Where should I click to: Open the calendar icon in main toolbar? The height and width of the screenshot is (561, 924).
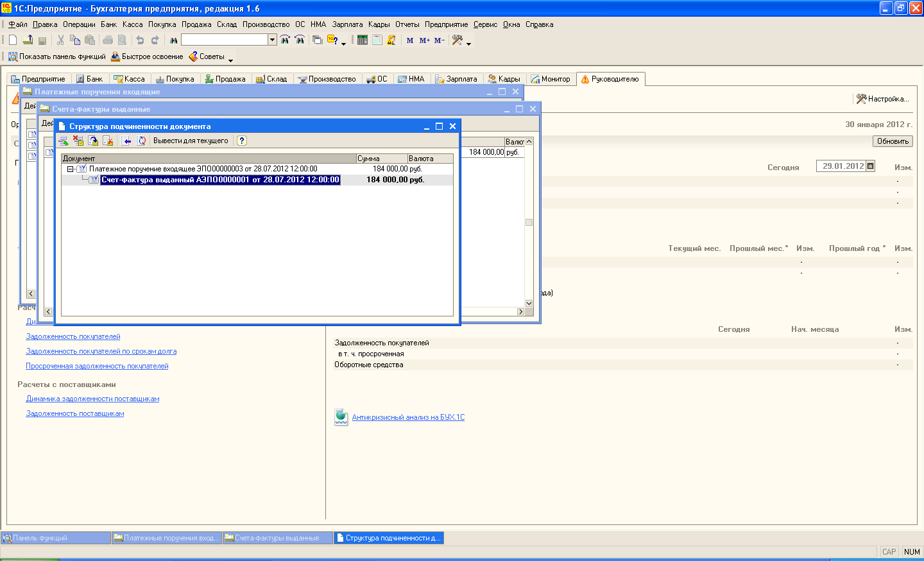click(377, 40)
